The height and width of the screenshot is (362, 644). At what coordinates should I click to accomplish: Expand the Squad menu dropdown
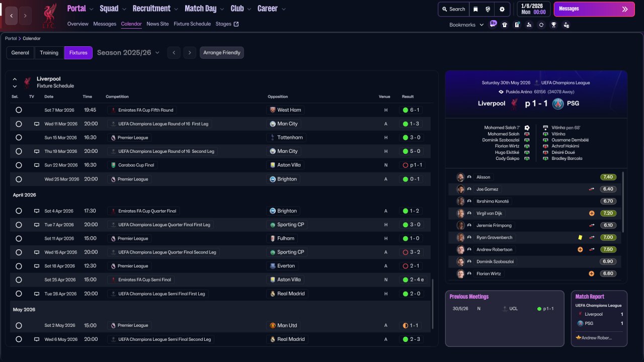tap(123, 9)
